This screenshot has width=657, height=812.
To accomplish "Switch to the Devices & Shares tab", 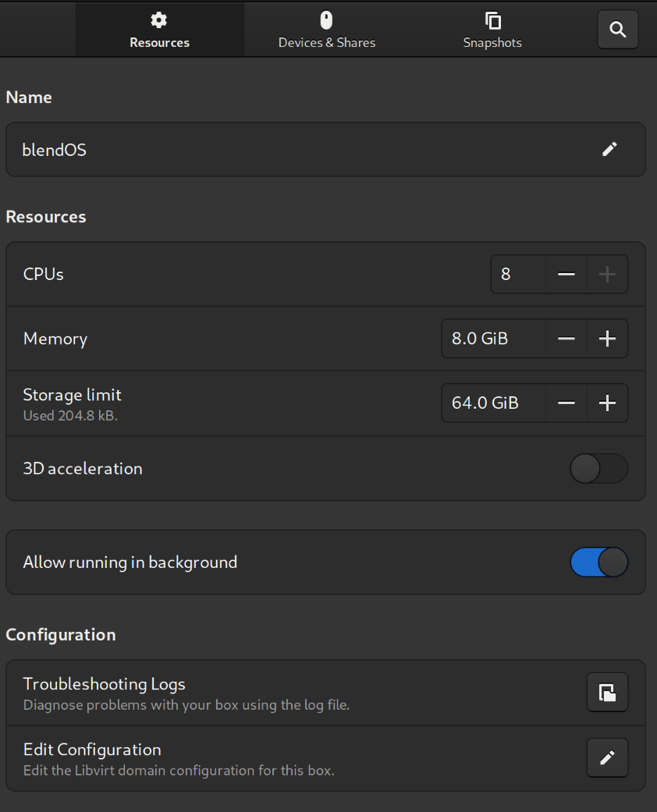I will [x=327, y=30].
